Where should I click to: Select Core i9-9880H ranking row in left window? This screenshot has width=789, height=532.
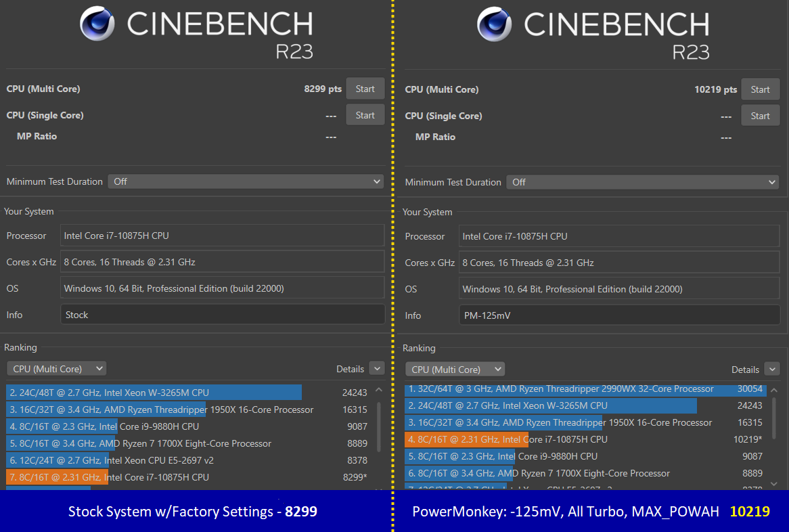pyautogui.click(x=187, y=426)
